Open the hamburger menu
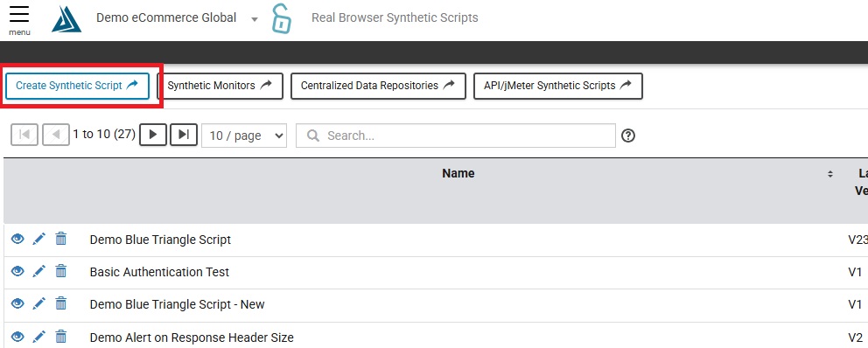This screenshot has width=868, height=348. pos(19,19)
